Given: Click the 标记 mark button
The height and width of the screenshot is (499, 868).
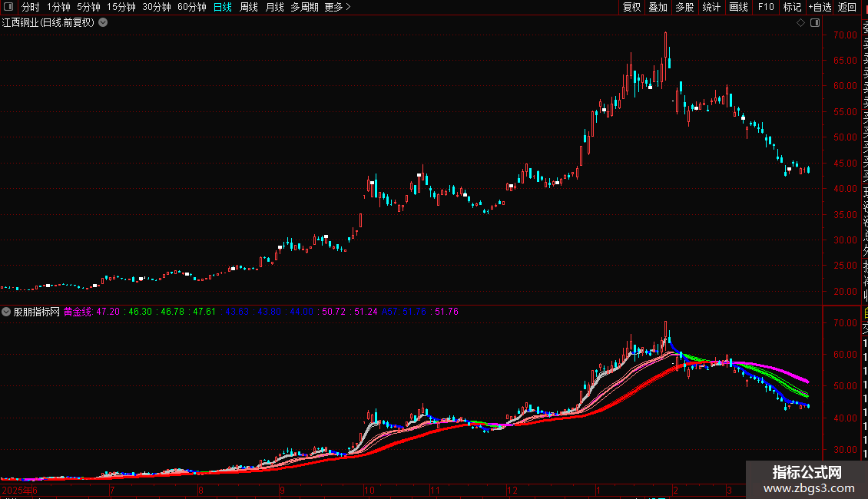Looking at the screenshot, I should pyautogui.click(x=792, y=7).
